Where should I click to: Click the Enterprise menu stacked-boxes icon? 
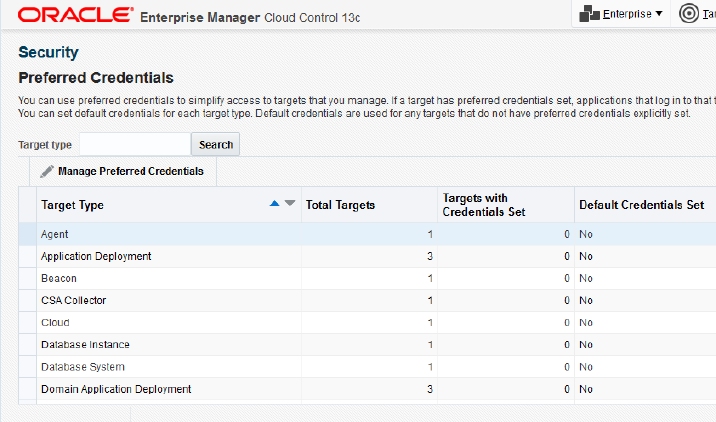click(589, 14)
